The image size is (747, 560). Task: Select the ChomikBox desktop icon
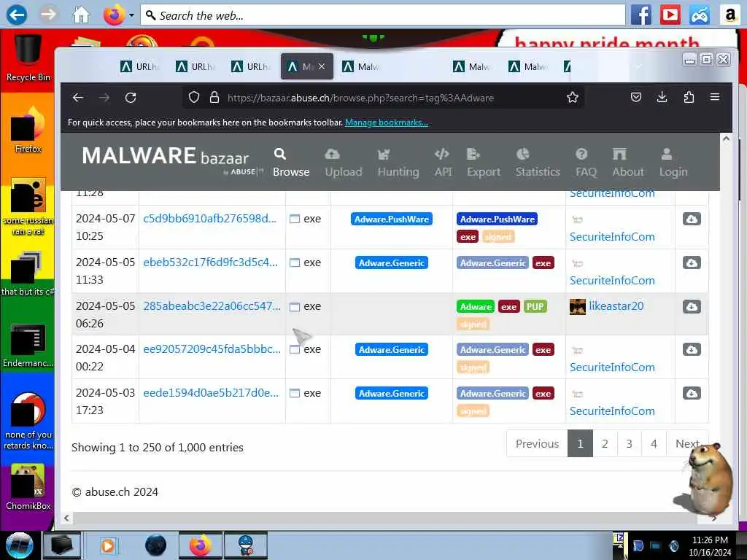tap(28, 486)
